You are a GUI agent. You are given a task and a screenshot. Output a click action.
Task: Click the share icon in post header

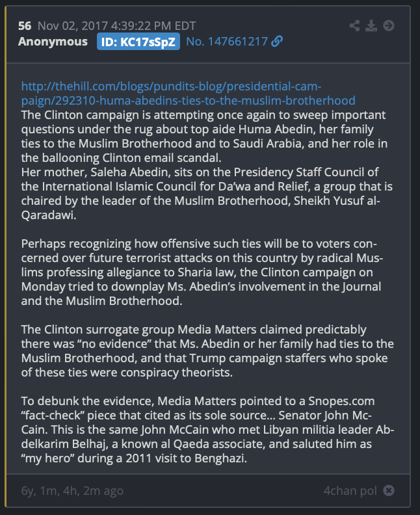coord(354,25)
